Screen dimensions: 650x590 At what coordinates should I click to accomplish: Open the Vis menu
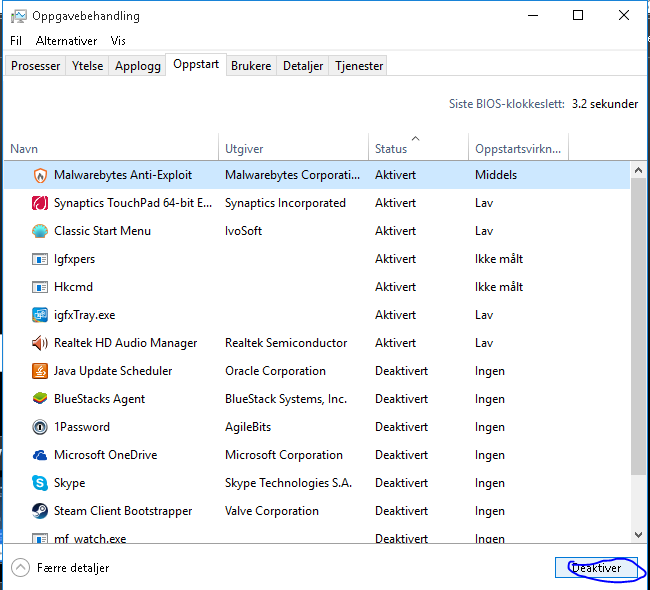[x=118, y=41]
